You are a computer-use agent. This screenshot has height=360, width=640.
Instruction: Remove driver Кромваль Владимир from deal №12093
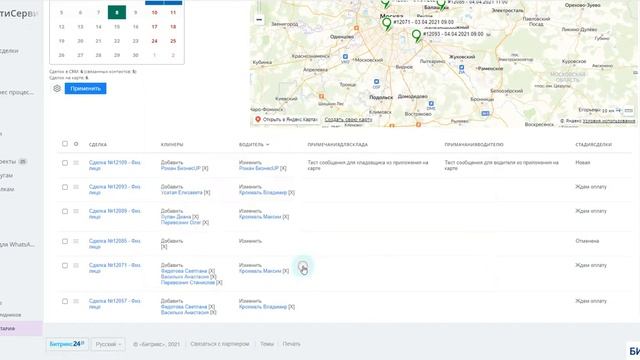point(291,193)
